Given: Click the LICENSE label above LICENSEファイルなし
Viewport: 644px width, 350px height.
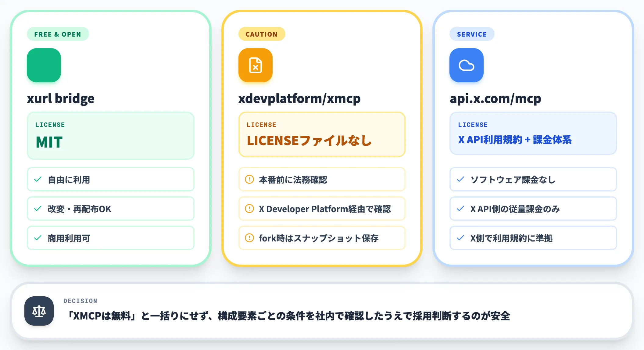Looking at the screenshot, I should (261, 125).
